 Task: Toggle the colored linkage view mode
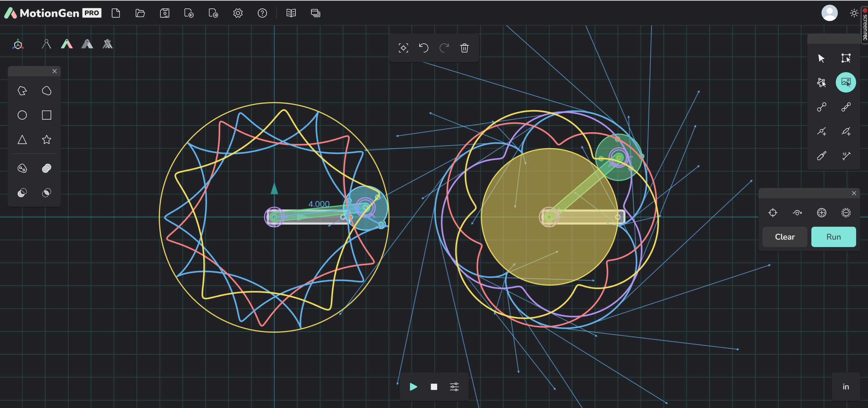[67, 44]
